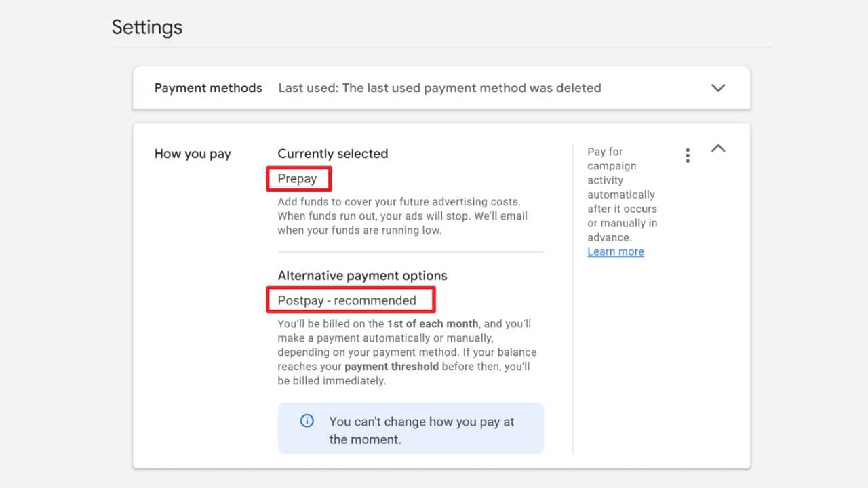Viewport: 868px width, 488px height.
Task: Click the last used payment method text
Action: (439, 88)
